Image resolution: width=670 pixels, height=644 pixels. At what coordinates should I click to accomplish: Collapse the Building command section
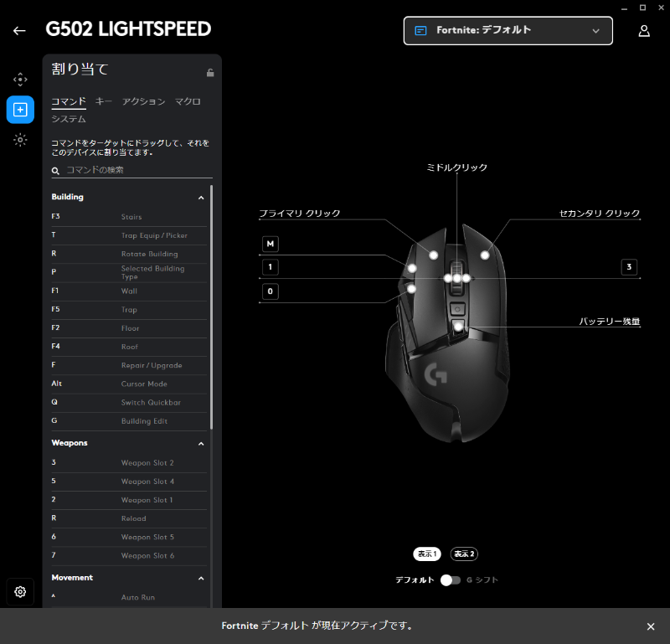click(x=201, y=198)
